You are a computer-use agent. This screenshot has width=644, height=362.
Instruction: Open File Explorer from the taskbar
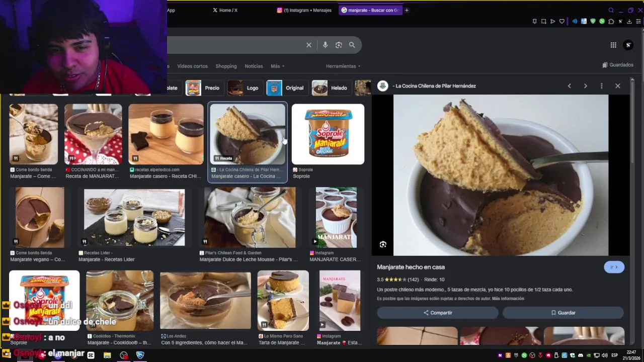click(107, 355)
